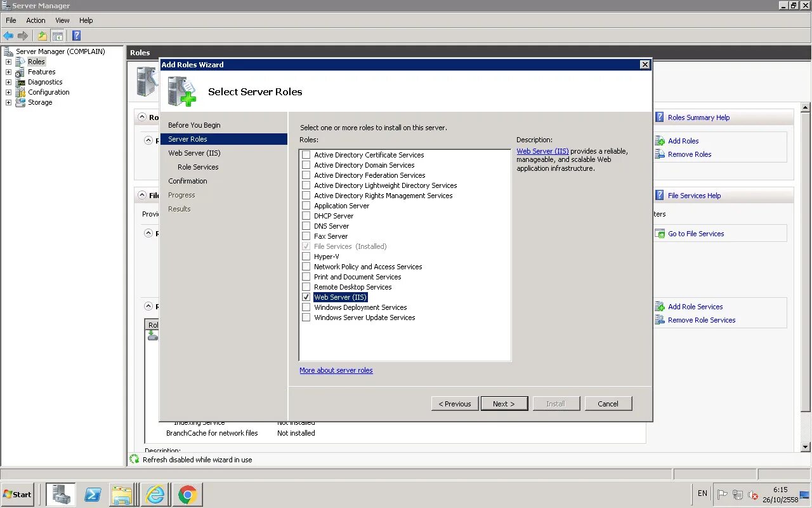Click the Start button
This screenshot has width=812, height=508.
pos(18,494)
